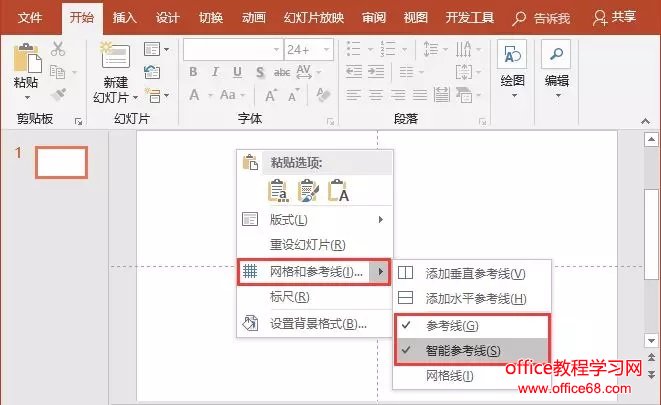Expand the New Slide dropdown arrow
This screenshot has height=405, width=661.
(135, 98)
